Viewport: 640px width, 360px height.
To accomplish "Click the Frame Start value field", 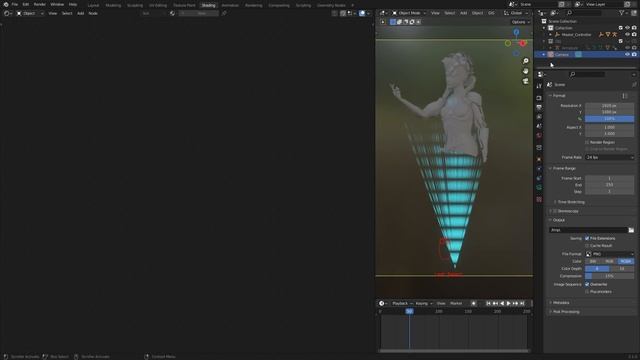I will tap(610, 178).
